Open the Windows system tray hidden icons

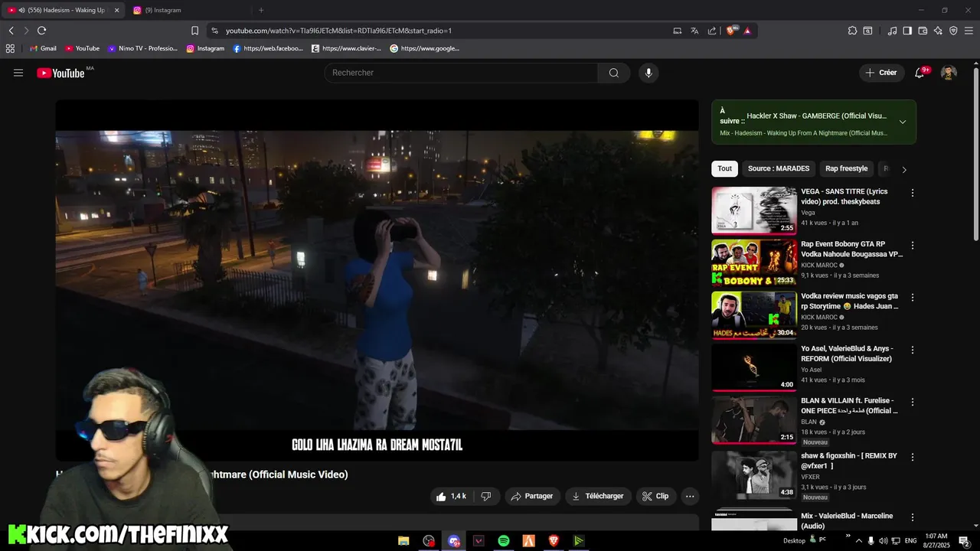tap(859, 541)
